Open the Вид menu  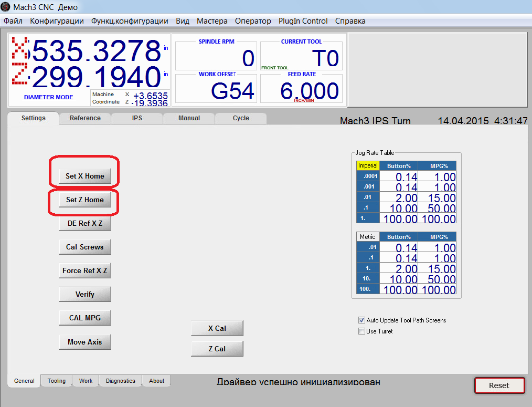(183, 21)
